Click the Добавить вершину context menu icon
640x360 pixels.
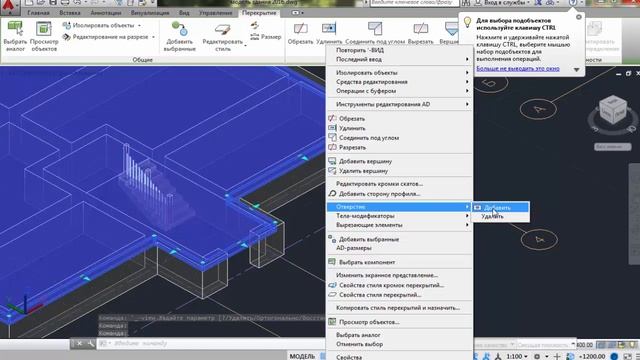[332, 161]
